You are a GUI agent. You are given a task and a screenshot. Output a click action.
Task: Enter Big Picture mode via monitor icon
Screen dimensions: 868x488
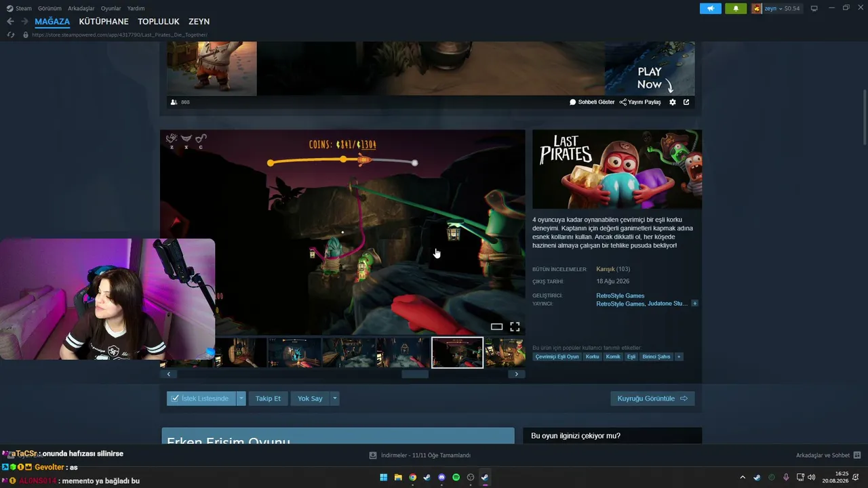(814, 8)
